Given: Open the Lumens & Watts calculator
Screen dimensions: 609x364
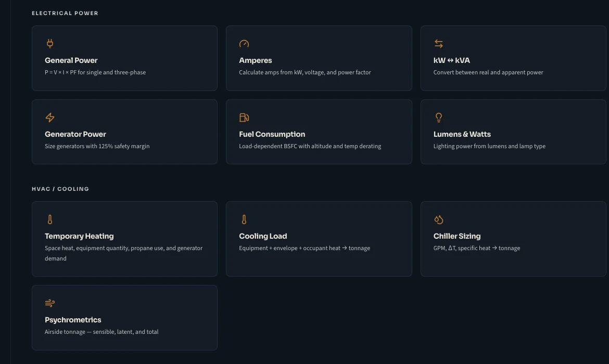Looking at the screenshot, I should (513, 132).
